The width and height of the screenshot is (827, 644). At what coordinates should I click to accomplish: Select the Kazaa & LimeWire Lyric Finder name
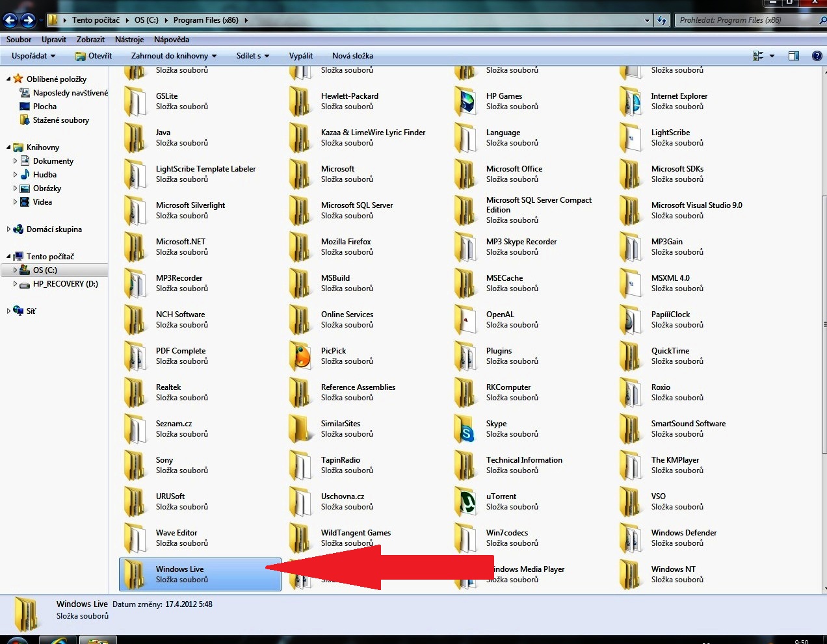373,133
